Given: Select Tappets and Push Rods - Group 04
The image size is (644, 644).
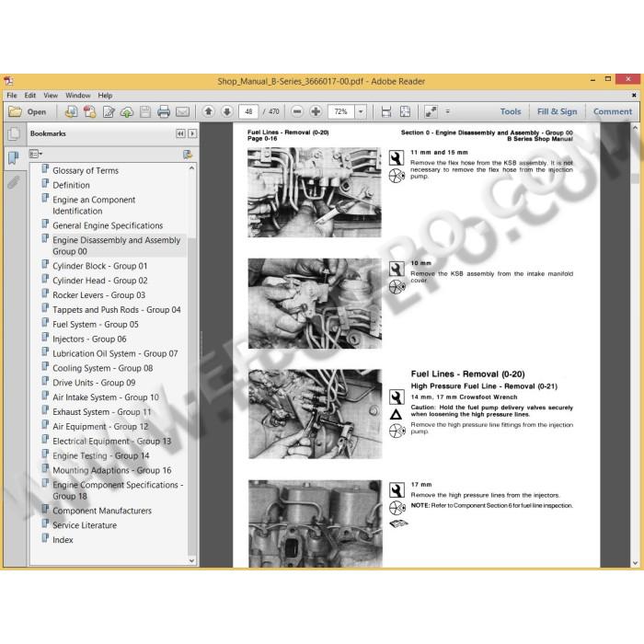Looking at the screenshot, I should [117, 310].
